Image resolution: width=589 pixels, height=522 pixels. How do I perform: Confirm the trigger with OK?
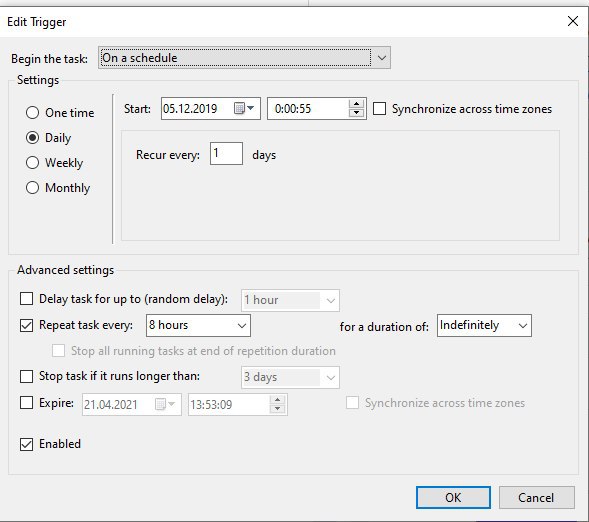point(453,498)
